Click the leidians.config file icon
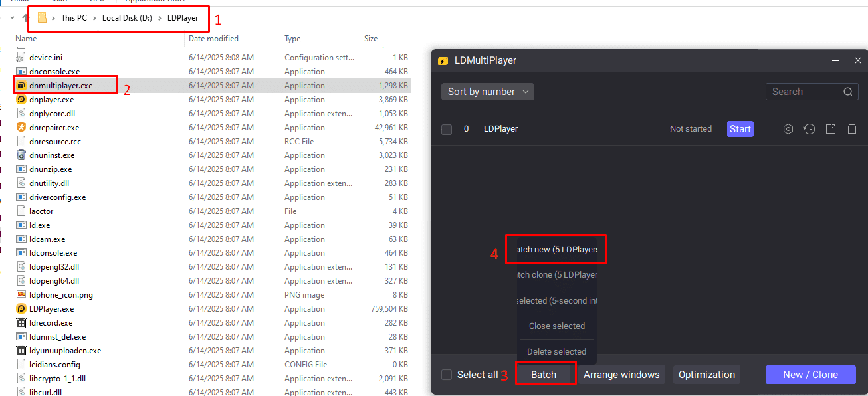This screenshot has width=868, height=396. 21,365
